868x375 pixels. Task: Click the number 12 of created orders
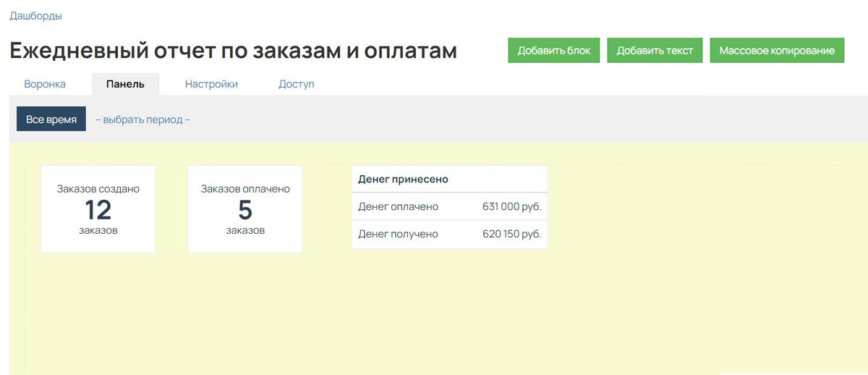[x=98, y=210]
